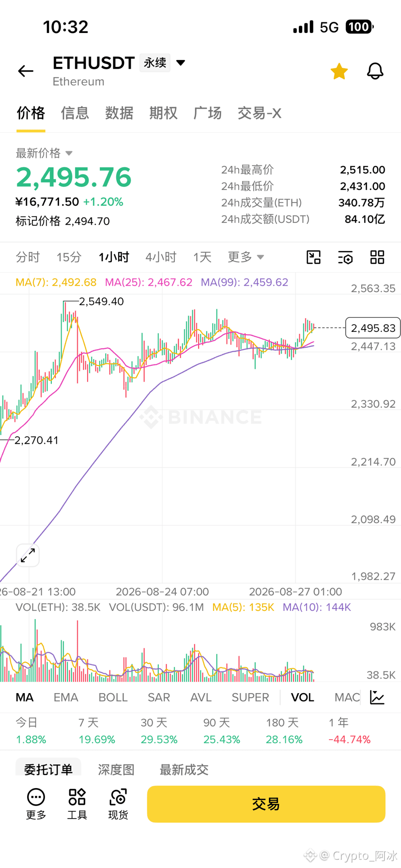Open the 更多 intervals dropdown
401x868 pixels.
246,257
